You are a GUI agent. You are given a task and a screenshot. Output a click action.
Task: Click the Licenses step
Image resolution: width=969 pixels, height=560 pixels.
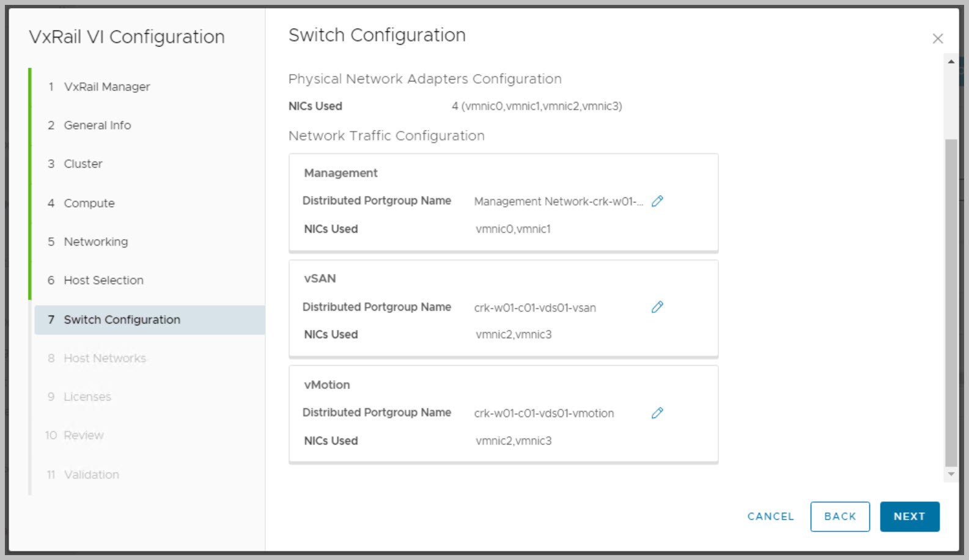point(87,397)
